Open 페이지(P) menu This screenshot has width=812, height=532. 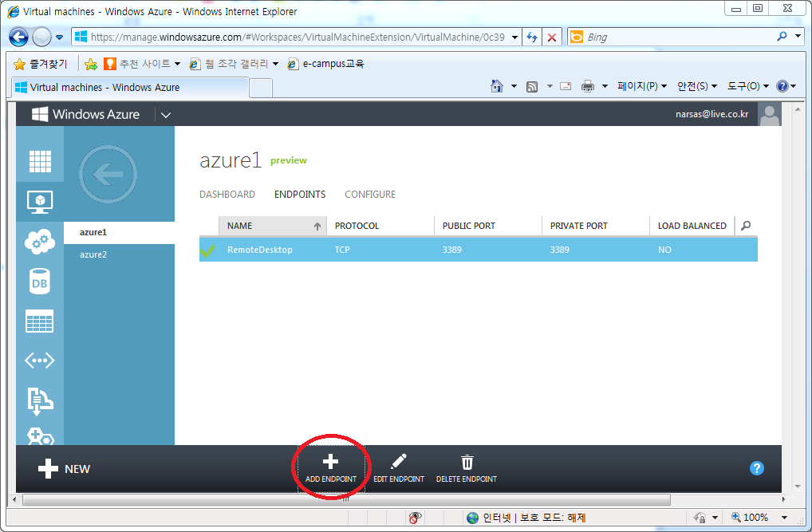pos(642,86)
